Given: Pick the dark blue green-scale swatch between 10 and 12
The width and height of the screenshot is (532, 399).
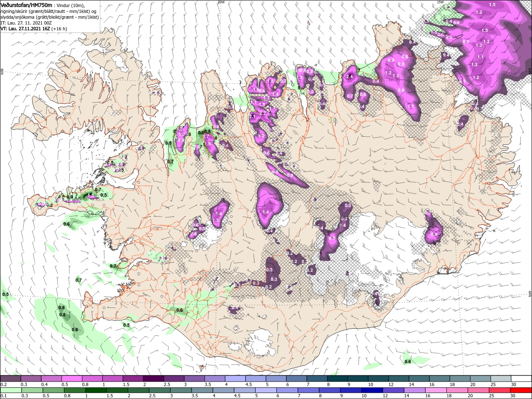Looking at the screenshot, I should (373, 390).
